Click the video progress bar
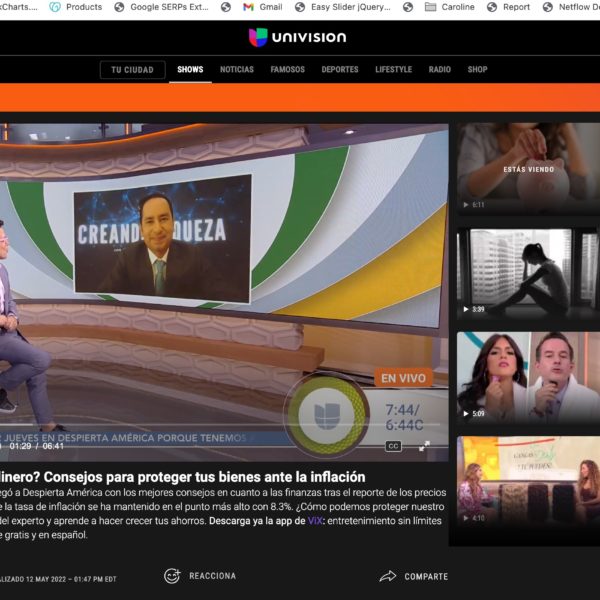The height and width of the screenshot is (600, 600). point(220,425)
